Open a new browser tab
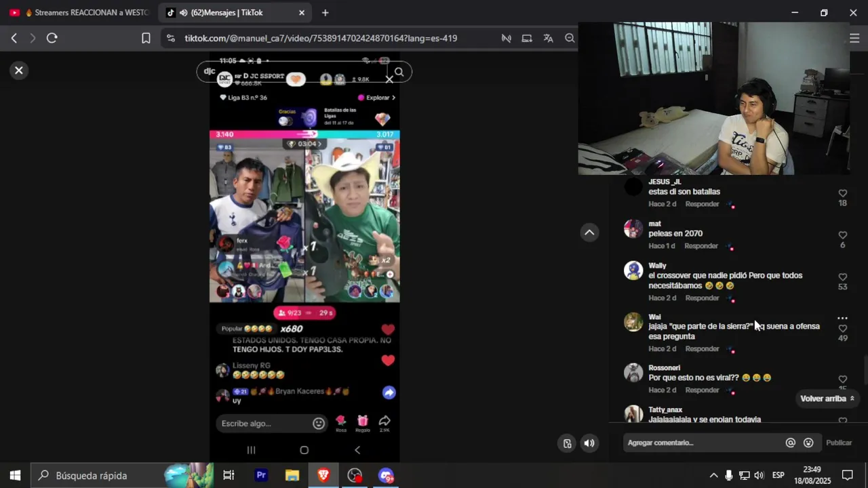Viewport: 868px width, 488px height. [325, 12]
